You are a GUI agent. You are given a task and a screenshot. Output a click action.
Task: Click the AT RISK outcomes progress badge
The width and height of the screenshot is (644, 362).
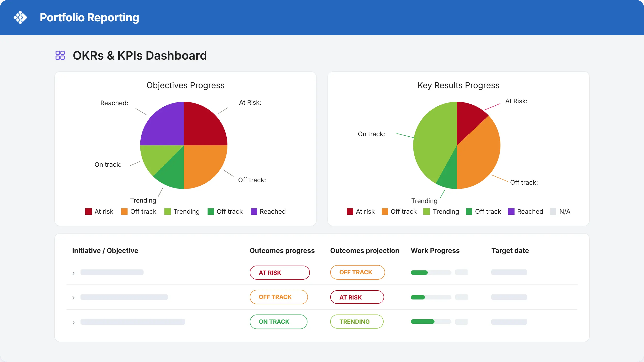click(x=280, y=273)
